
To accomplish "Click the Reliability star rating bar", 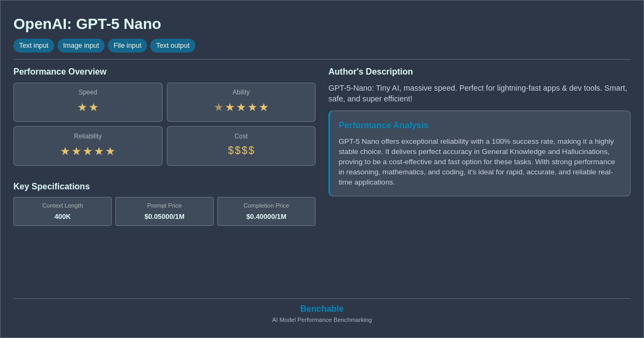I will [88, 151].
